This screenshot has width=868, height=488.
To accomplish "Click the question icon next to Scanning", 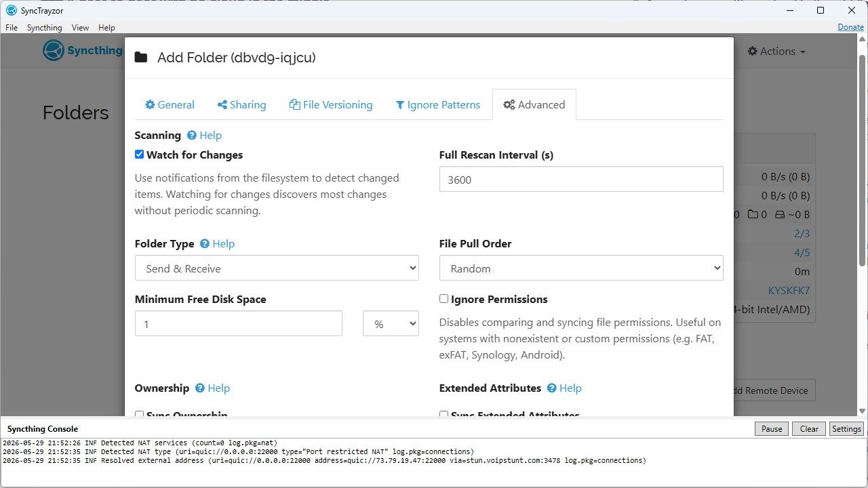I will 192,136.
